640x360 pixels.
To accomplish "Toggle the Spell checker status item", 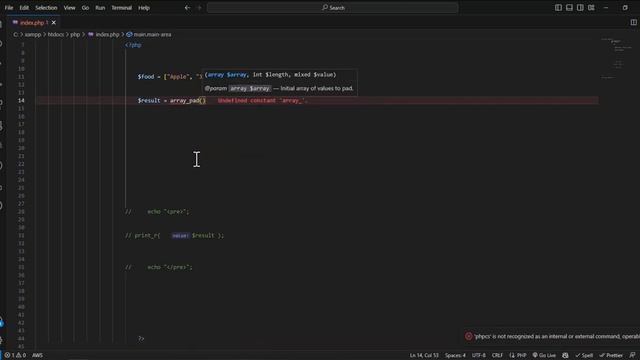I will (584, 355).
